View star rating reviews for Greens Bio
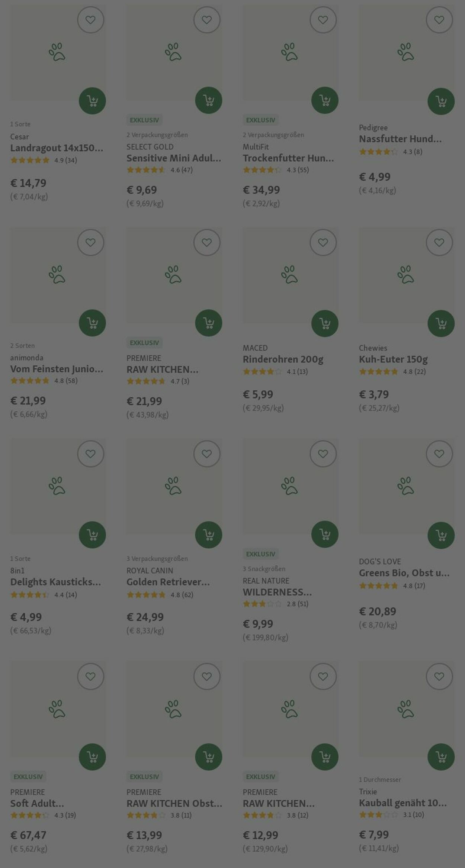The width and height of the screenshot is (465, 868). click(x=392, y=585)
